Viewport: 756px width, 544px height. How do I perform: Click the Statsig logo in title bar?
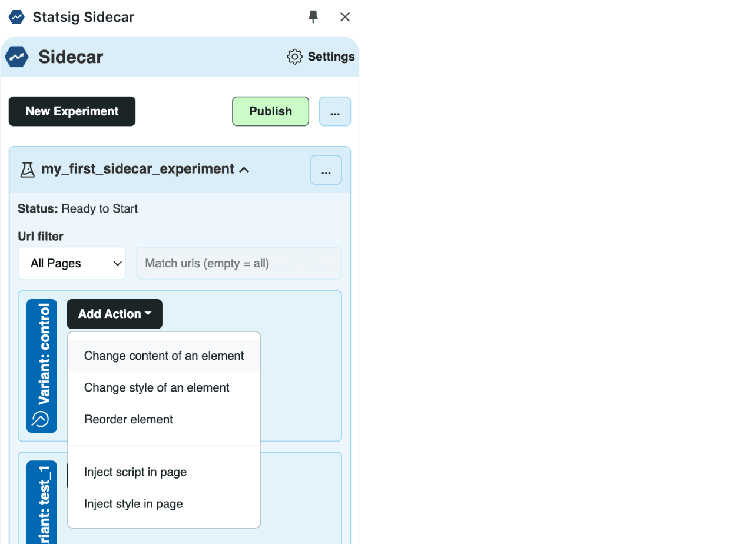16,17
